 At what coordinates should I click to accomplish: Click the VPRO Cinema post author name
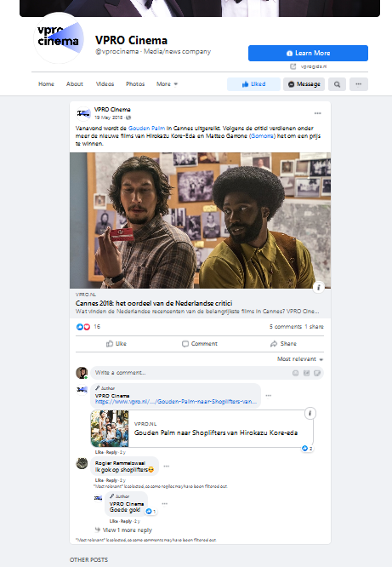click(x=112, y=110)
